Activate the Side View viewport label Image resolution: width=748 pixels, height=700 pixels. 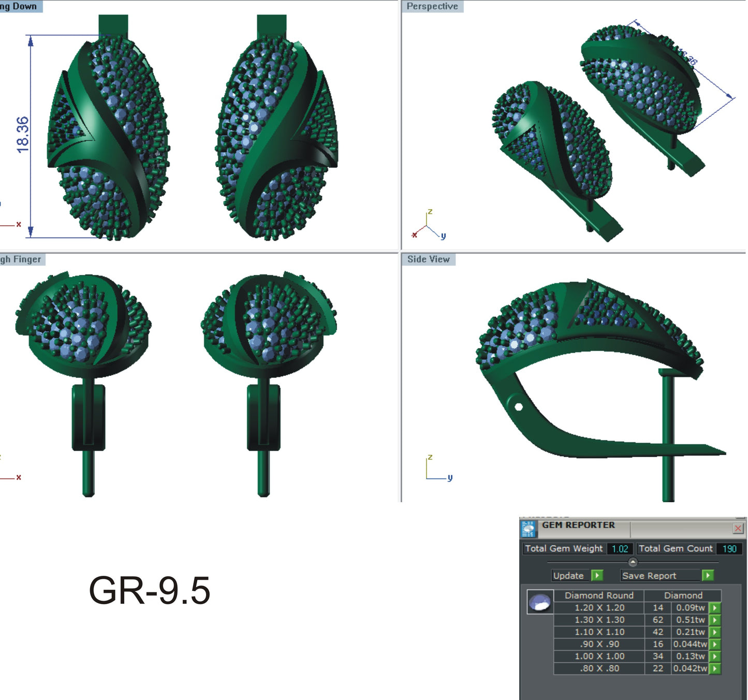click(x=429, y=259)
